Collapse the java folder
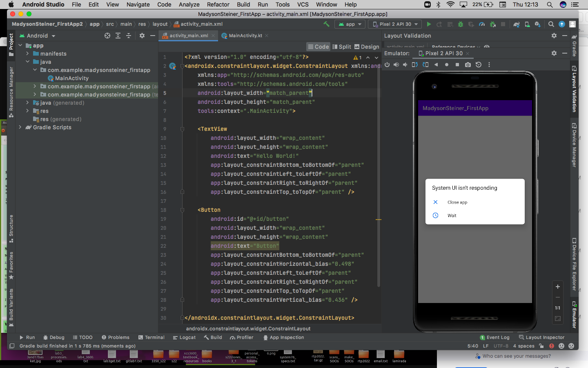 tap(27, 62)
